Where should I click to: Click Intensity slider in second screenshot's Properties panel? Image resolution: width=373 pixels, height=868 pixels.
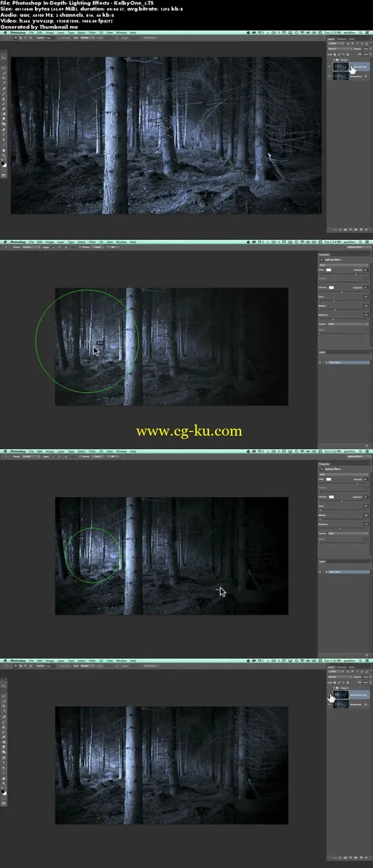344,274
